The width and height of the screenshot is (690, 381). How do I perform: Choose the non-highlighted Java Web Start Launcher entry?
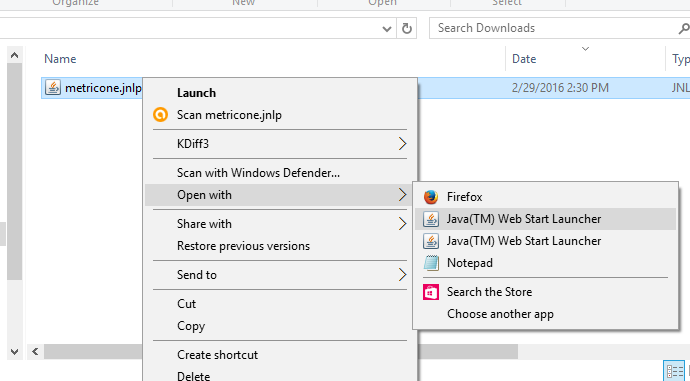(545, 241)
